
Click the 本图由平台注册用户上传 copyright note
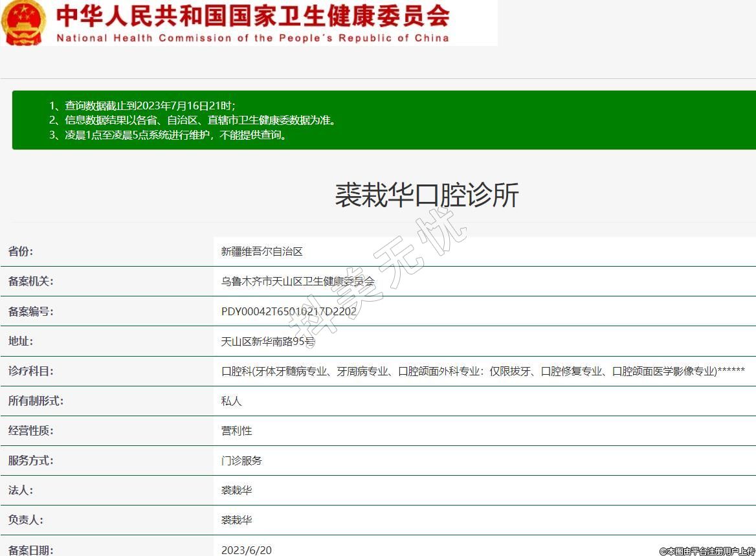click(707, 551)
